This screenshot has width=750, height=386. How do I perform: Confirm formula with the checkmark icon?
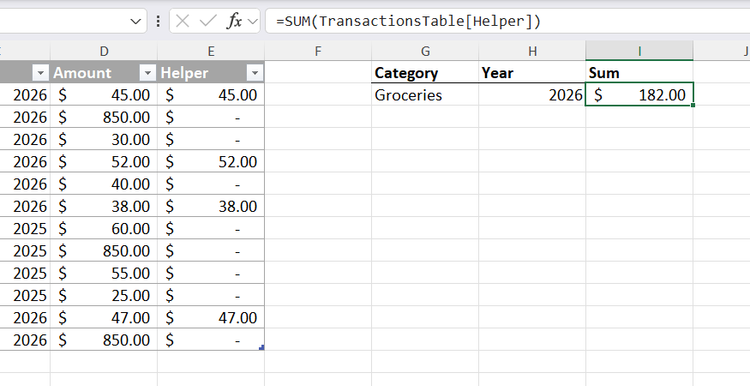coord(208,21)
